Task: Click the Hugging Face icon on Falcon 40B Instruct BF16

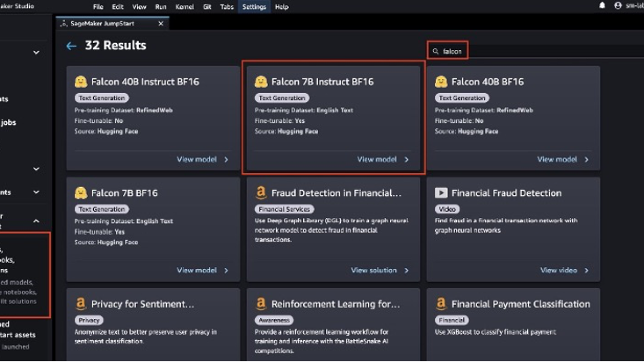Action: tap(81, 82)
